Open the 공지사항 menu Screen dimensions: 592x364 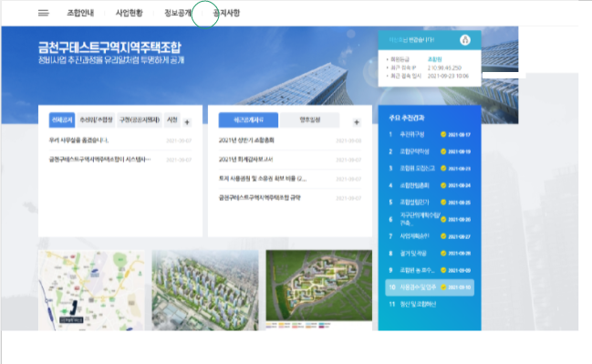tap(226, 13)
